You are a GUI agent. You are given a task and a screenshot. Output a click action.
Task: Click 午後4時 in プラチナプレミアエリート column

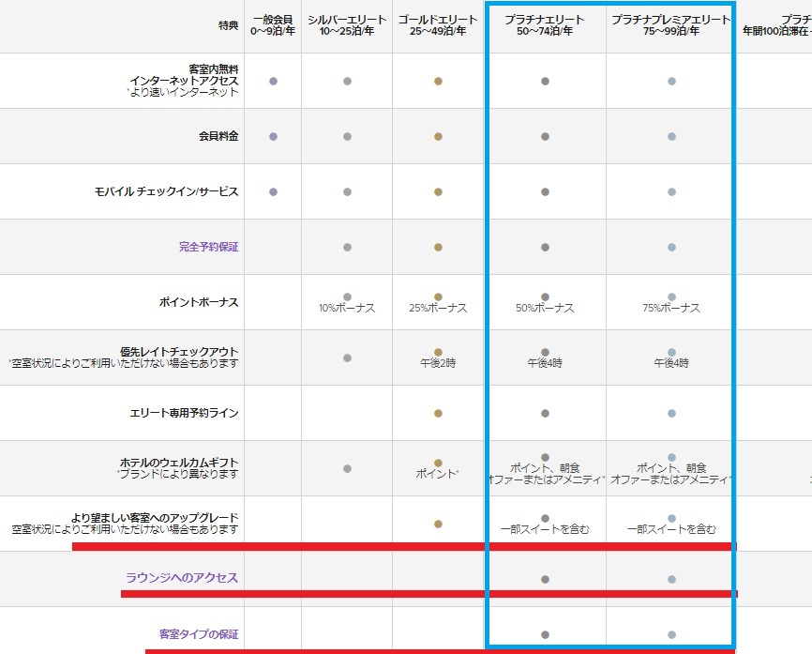coord(671,363)
